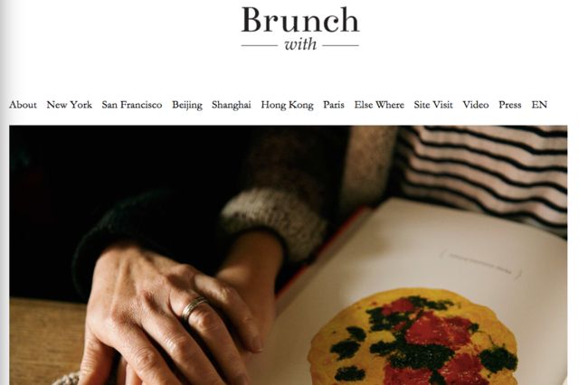Open the Video section
This screenshot has height=385, width=588.
[476, 105]
